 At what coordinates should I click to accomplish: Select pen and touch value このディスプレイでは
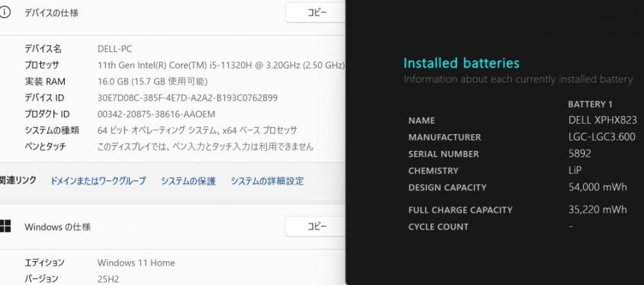pos(205,146)
